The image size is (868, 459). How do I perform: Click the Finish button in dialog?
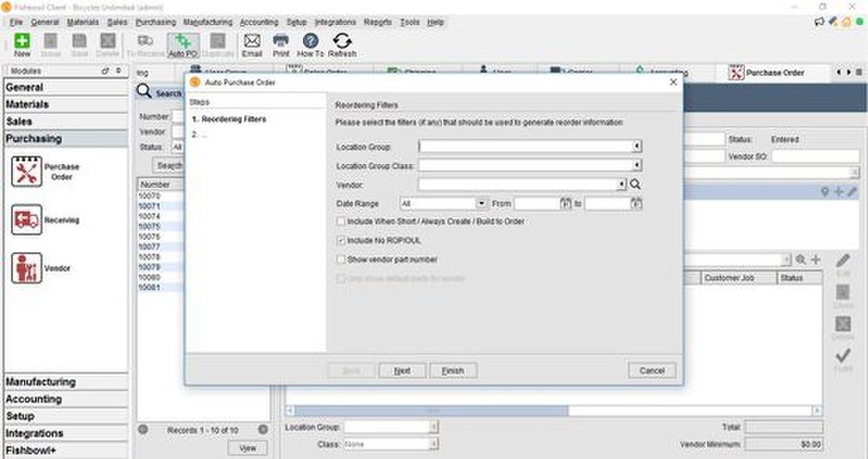[453, 370]
